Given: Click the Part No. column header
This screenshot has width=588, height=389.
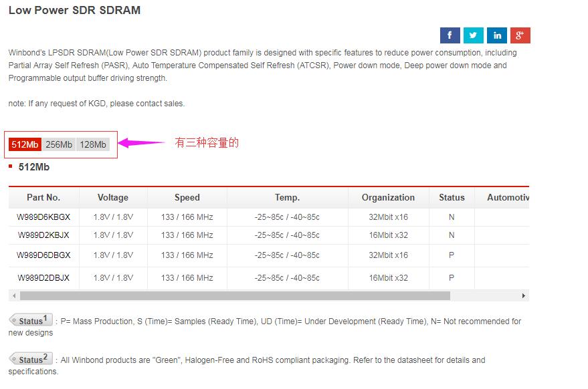Looking at the screenshot, I should 43,197.
